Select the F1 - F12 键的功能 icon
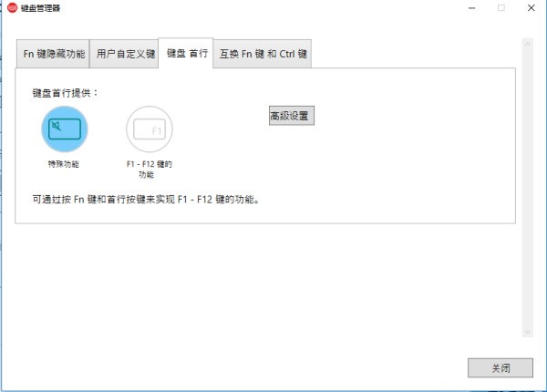547x392 pixels. tap(150, 129)
